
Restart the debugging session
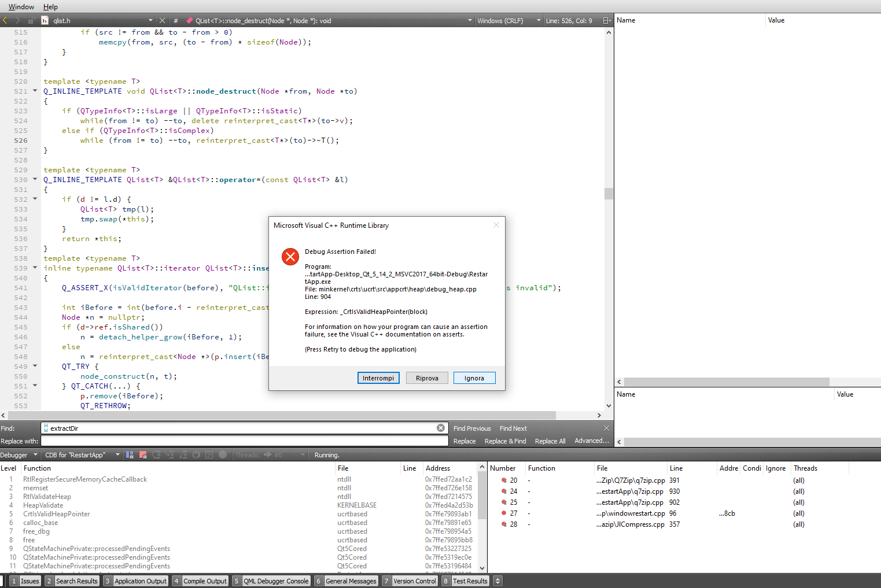(197, 455)
